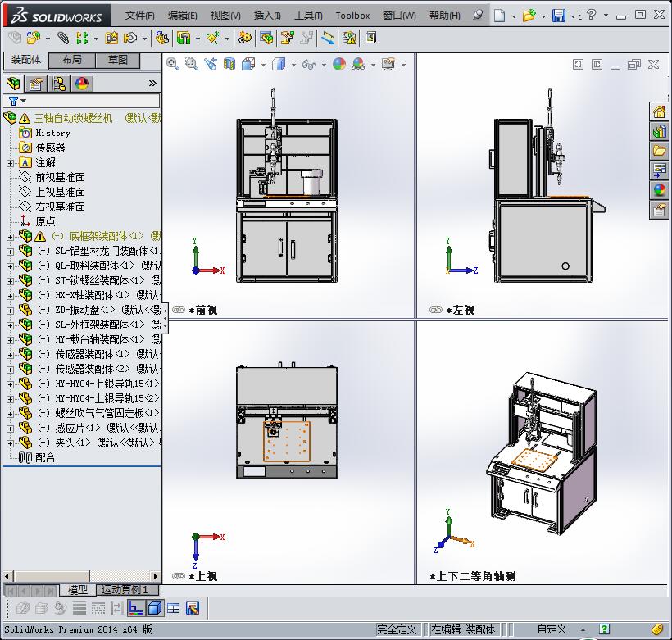Open the ConfigurationManager tab icon
Image resolution: width=672 pixels, height=640 pixels.
pyautogui.click(x=59, y=83)
